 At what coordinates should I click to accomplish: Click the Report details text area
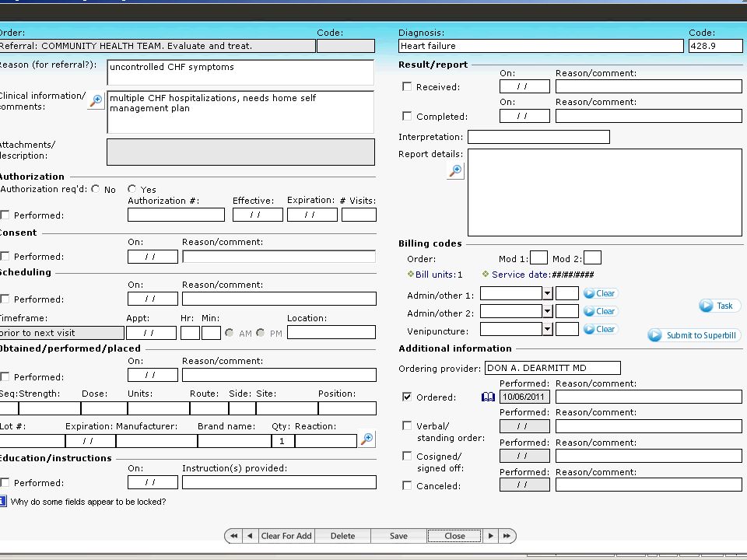(605, 192)
